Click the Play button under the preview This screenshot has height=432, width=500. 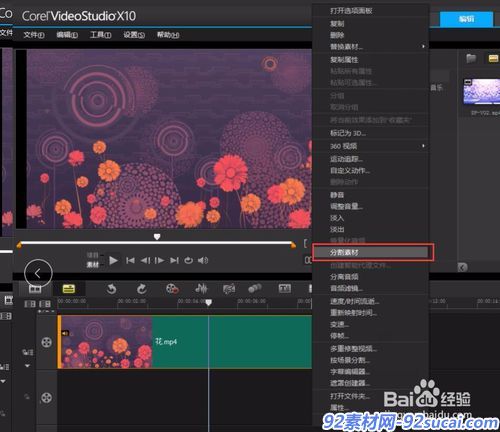[113, 260]
